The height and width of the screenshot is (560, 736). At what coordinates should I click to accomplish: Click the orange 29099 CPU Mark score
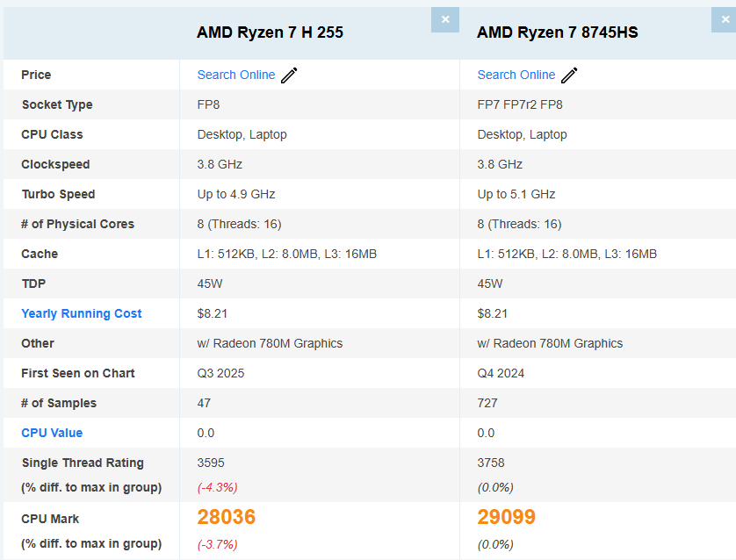click(x=506, y=517)
